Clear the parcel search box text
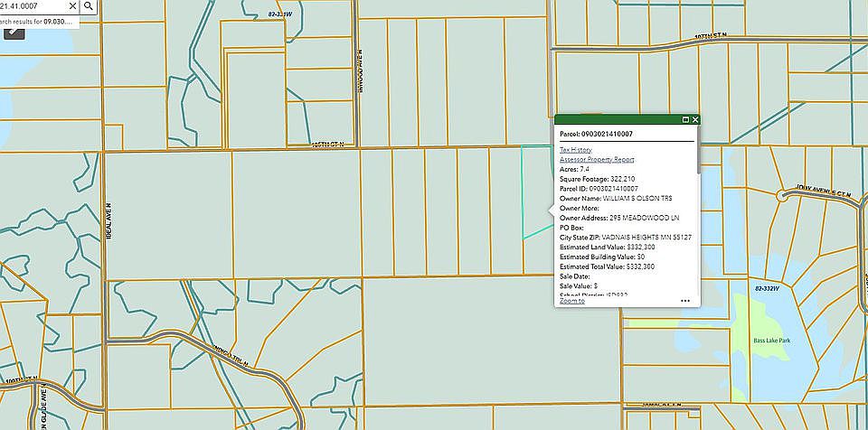 pyautogui.click(x=72, y=6)
